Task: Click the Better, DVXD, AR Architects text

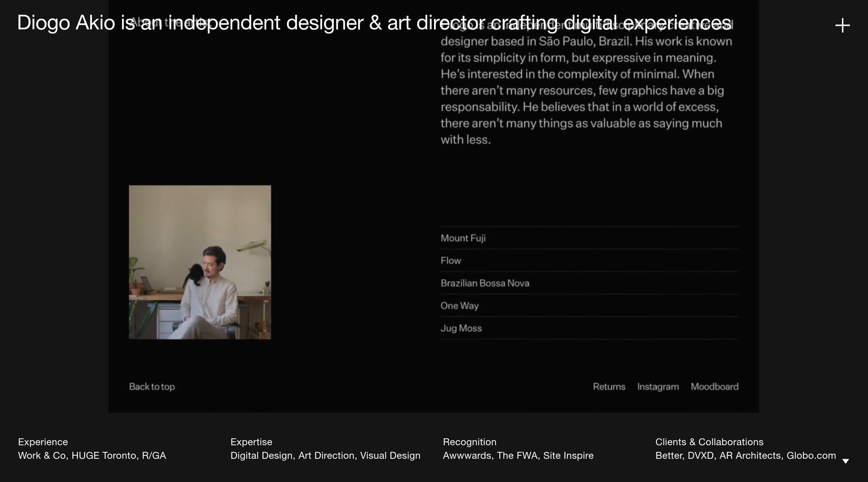Action: point(745,456)
